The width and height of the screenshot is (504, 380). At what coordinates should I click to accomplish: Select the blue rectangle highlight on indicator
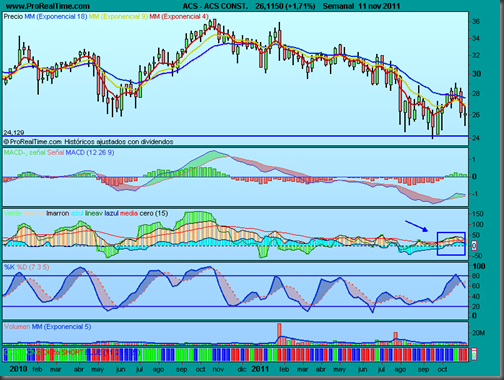pyautogui.click(x=451, y=244)
